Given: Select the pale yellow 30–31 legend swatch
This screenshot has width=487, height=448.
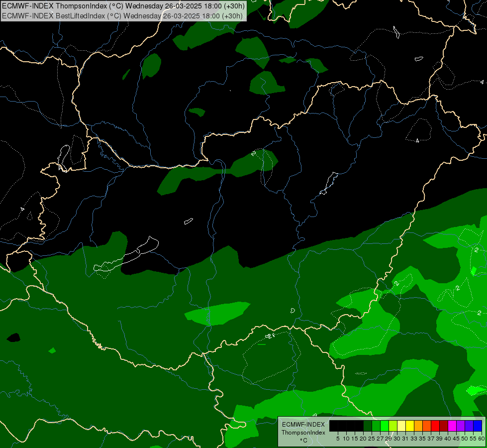Looking at the screenshot, I should coord(401,426).
